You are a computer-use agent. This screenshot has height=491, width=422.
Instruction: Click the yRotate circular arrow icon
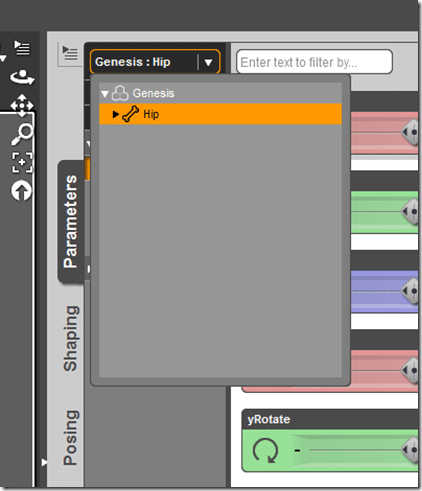[265, 450]
